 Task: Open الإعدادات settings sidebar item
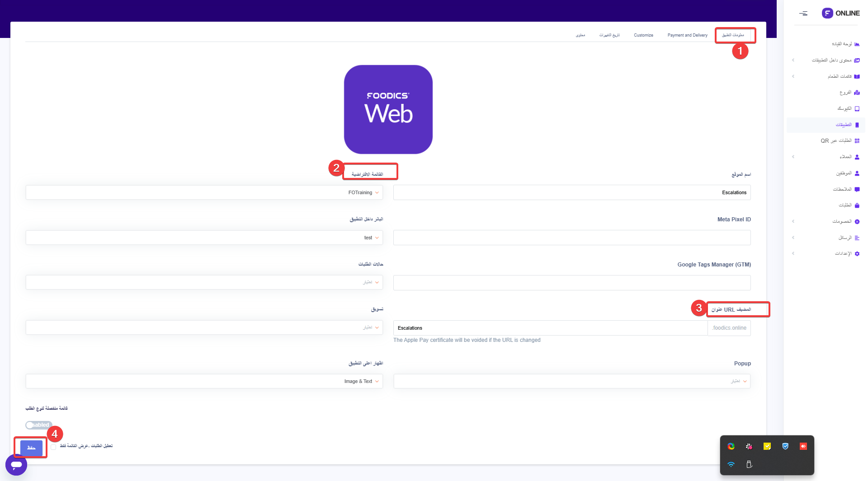(847, 253)
